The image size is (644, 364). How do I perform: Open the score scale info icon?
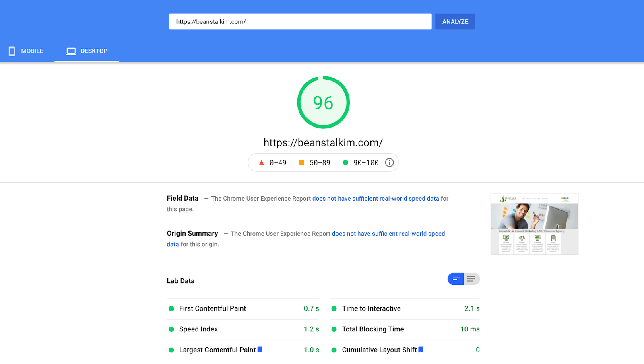[x=389, y=162]
